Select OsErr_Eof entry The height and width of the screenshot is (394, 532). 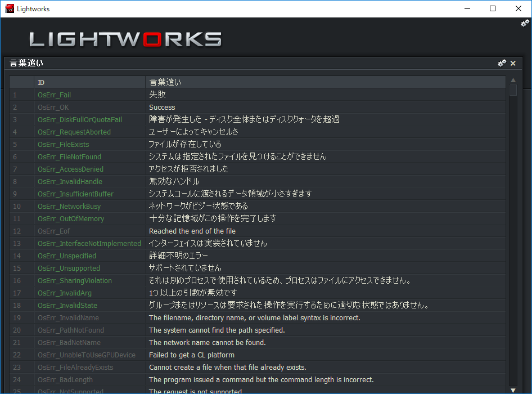pos(89,231)
